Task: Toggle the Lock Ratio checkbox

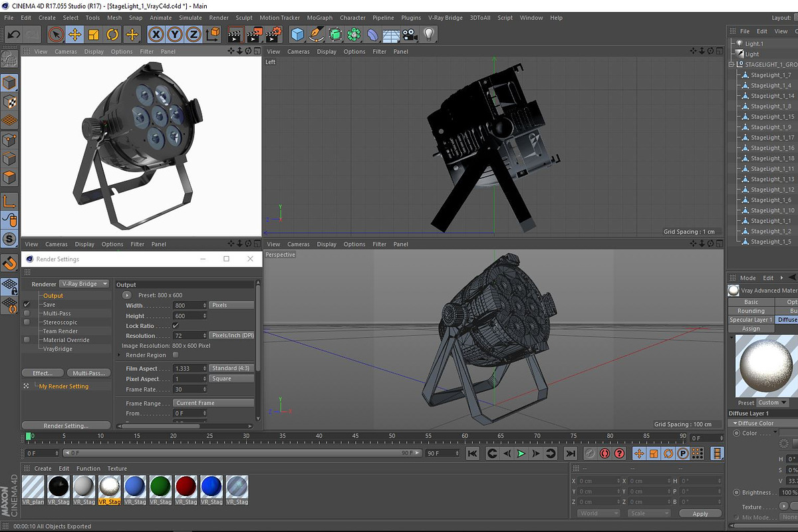Action: (x=176, y=326)
